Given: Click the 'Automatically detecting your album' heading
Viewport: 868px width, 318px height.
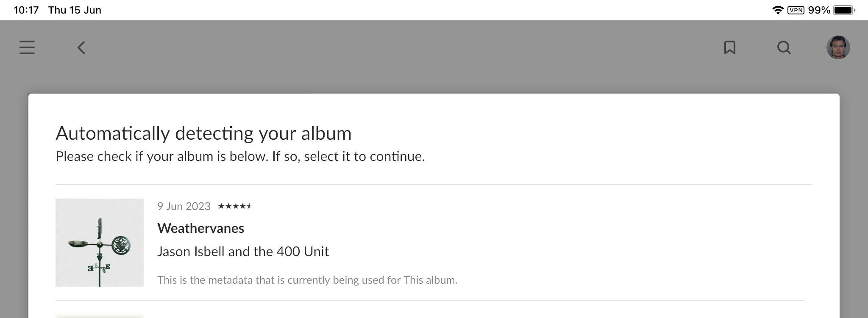Looking at the screenshot, I should click(x=203, y=133).
